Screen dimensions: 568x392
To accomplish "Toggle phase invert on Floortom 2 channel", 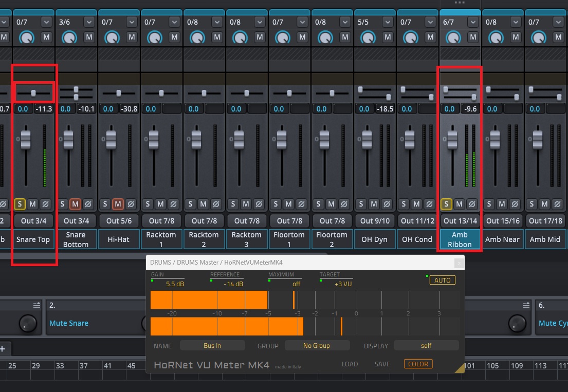I will [344, 204].
